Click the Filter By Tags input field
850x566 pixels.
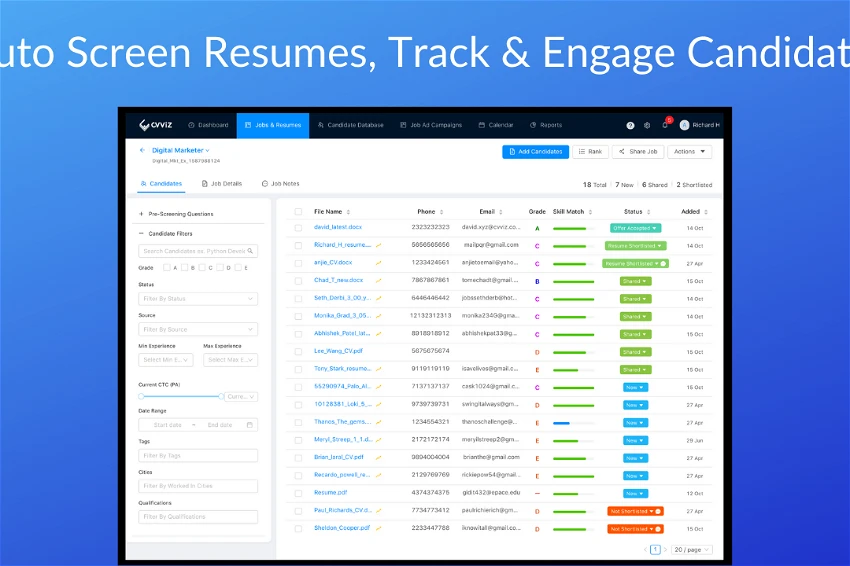(198, 456)
